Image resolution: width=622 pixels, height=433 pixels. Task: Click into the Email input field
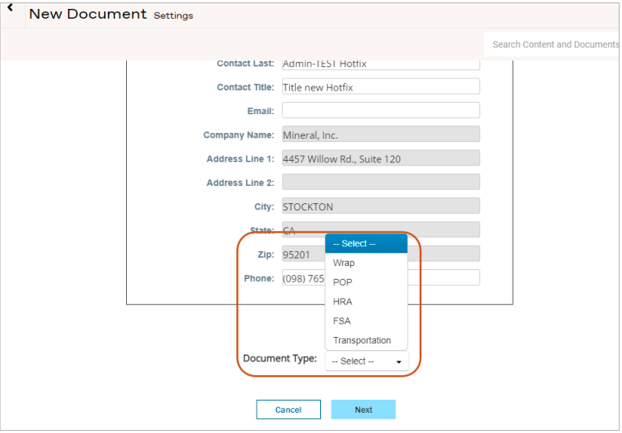pos(381,110)
